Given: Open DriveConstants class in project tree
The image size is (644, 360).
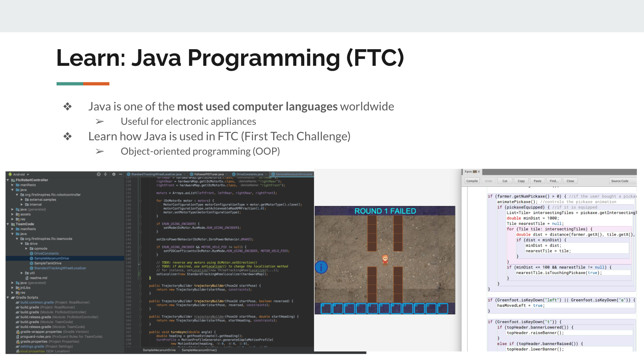Looking at the screenshot, I should coord(46,253).
